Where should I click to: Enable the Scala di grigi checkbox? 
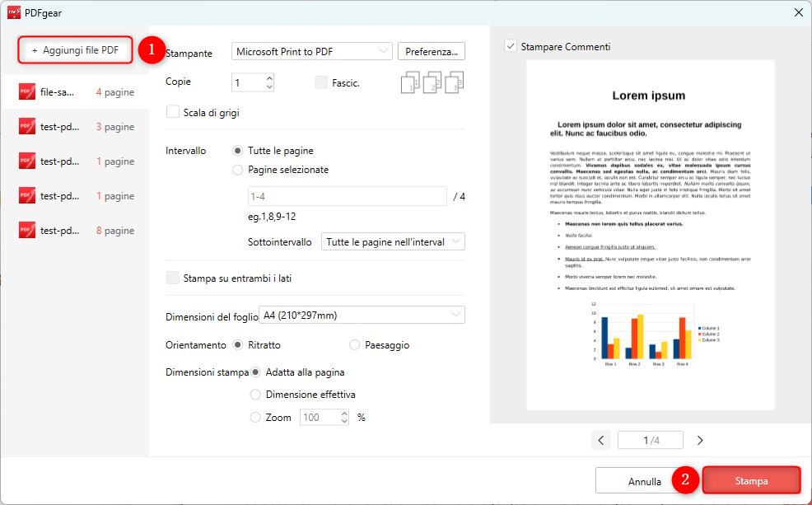coord(173,111)
